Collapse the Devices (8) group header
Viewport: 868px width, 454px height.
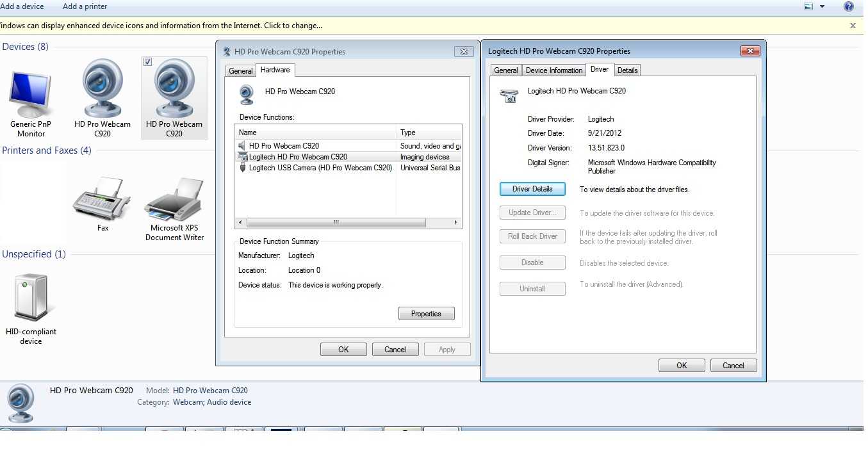[25, 47]
